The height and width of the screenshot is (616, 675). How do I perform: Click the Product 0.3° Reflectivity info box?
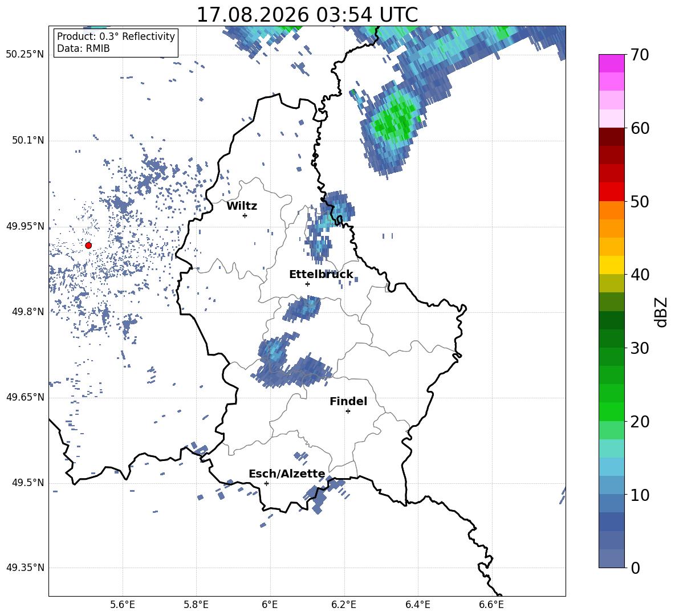[x=116, y=42]
